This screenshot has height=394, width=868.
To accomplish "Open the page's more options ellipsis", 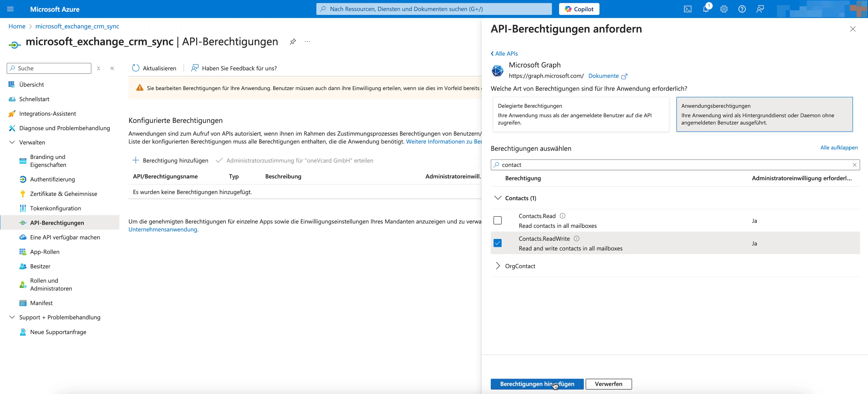I will click(307, 42).
